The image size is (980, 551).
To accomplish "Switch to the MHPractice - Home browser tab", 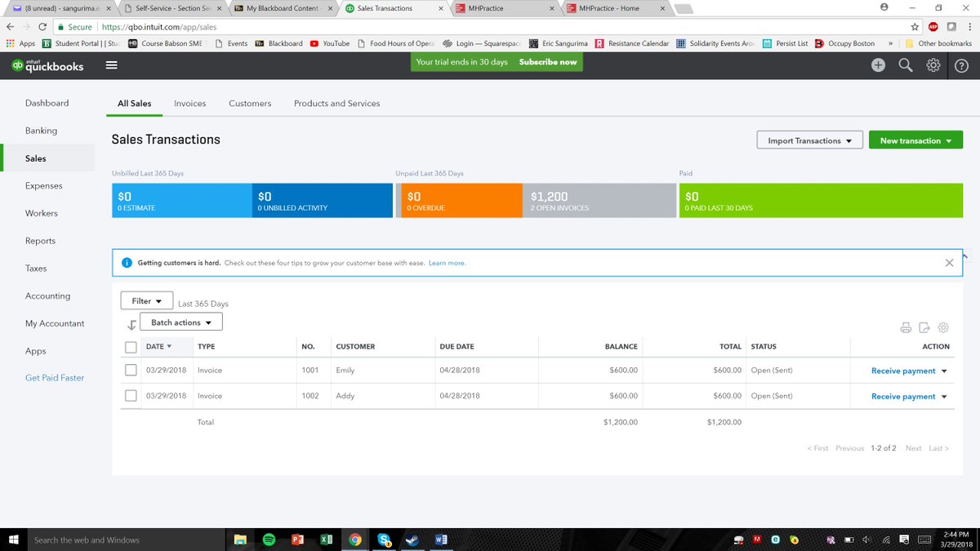I will [x=617, y=8].
